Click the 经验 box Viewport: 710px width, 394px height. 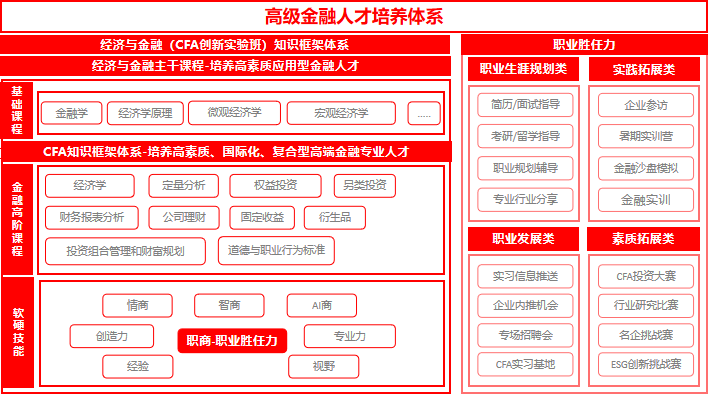point(138,366)
